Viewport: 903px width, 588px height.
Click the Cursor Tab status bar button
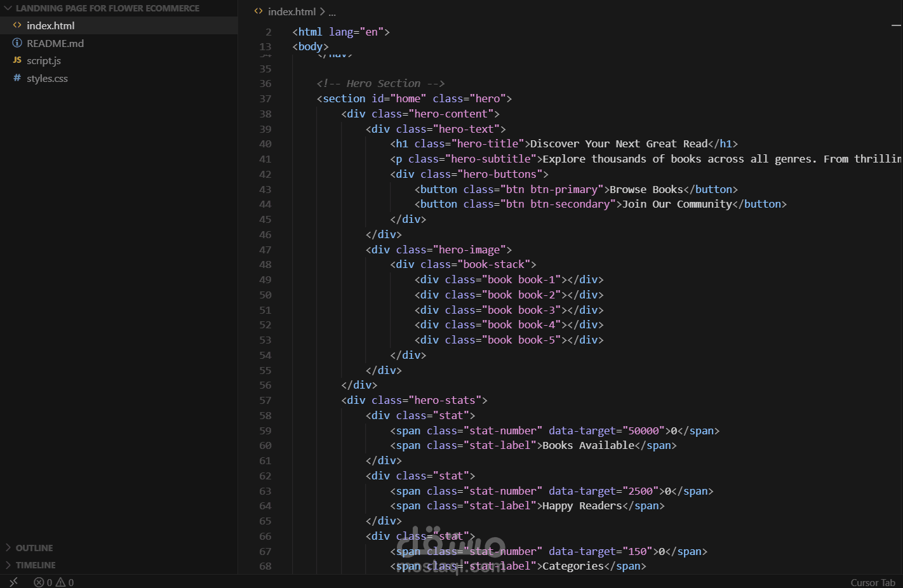coord(873,582)
